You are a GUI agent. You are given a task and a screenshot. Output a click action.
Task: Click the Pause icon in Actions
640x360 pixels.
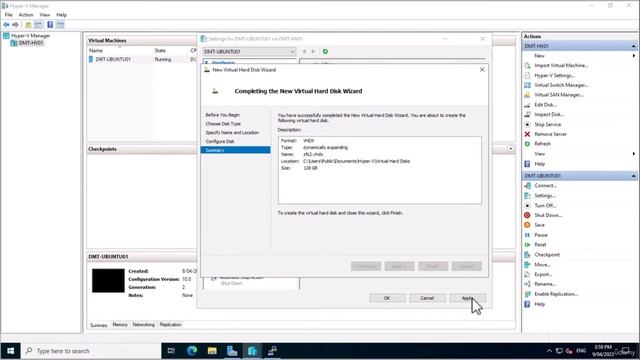(527, 235)
